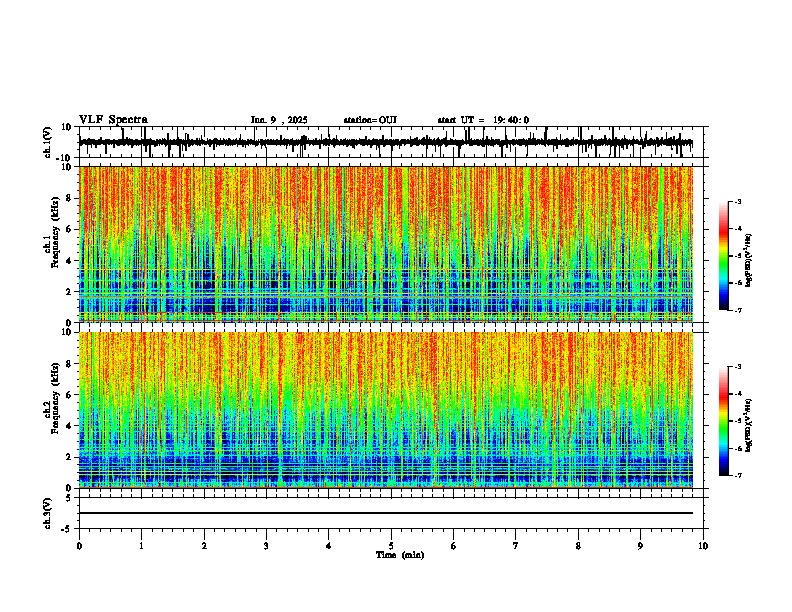The height and width of the screenshot is (612, 792).
Task: Click time axis tick label '0'
Action: (x=79, y=546)
